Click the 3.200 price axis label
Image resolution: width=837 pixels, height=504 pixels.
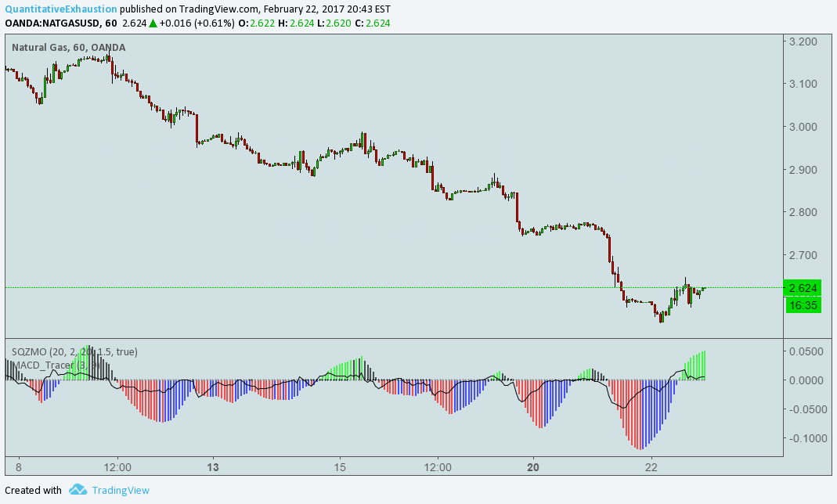click(x=803, y=41)
